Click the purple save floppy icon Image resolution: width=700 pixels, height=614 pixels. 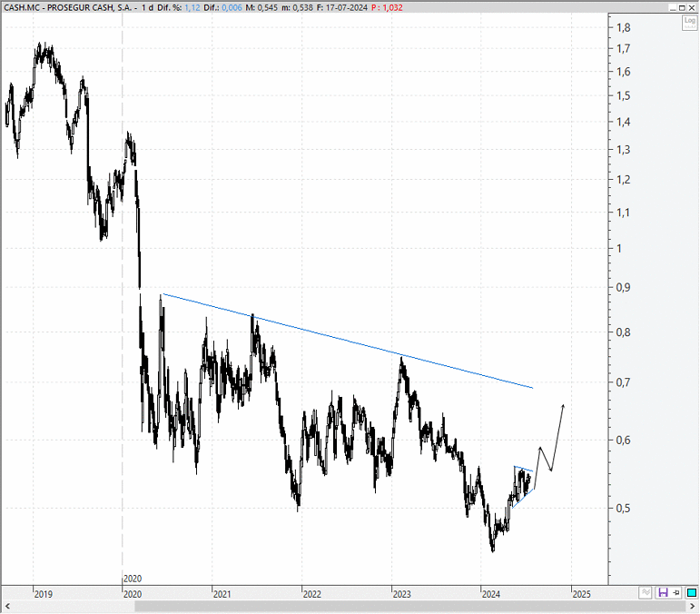pyautogui.click(x=663, y=592)
